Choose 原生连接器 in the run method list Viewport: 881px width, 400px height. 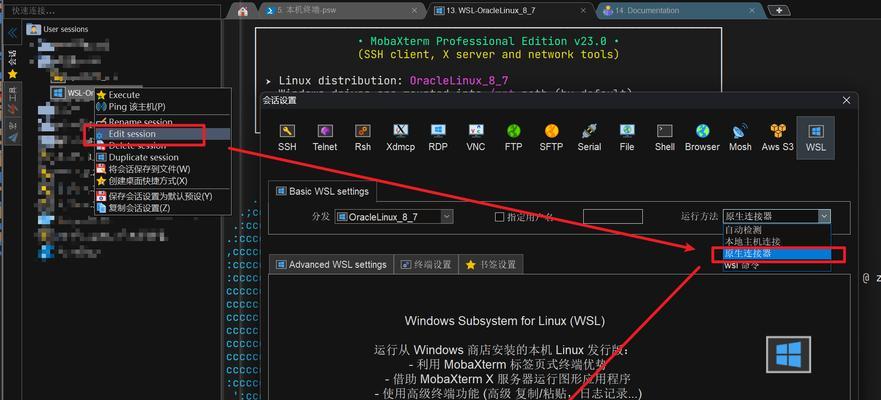(x=776, y=254)
